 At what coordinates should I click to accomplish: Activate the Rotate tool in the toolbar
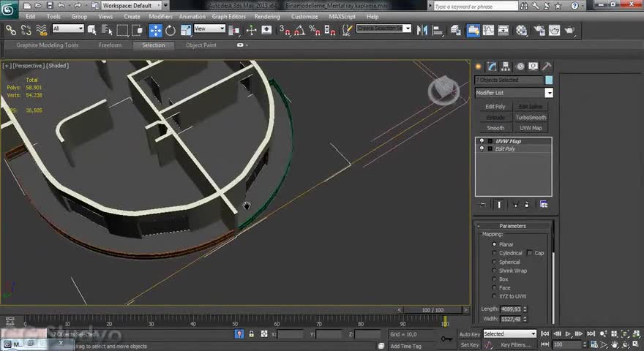tap(171, 30)
